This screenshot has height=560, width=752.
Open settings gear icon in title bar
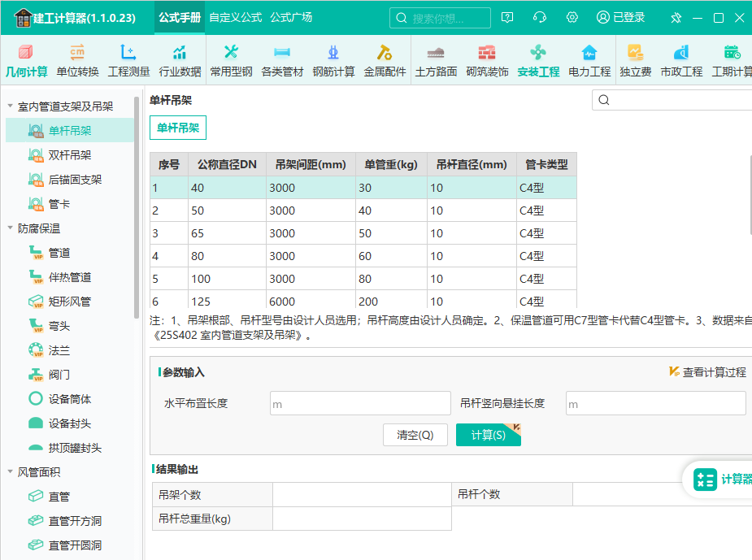click(572, 18)
